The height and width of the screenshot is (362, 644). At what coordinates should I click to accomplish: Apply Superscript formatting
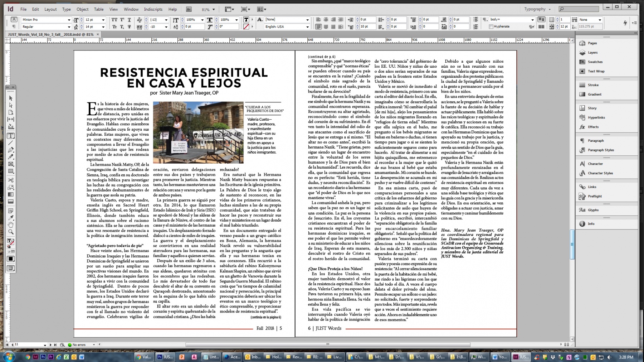122,20
